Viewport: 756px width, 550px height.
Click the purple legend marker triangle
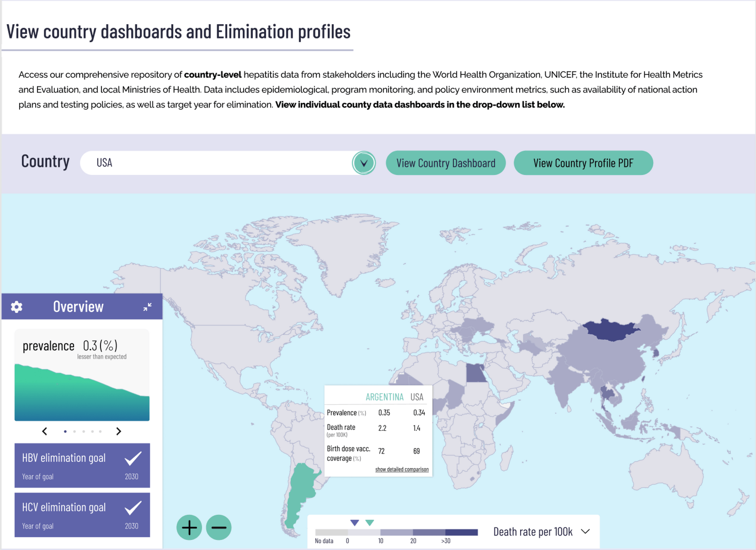tap(355, 523)
